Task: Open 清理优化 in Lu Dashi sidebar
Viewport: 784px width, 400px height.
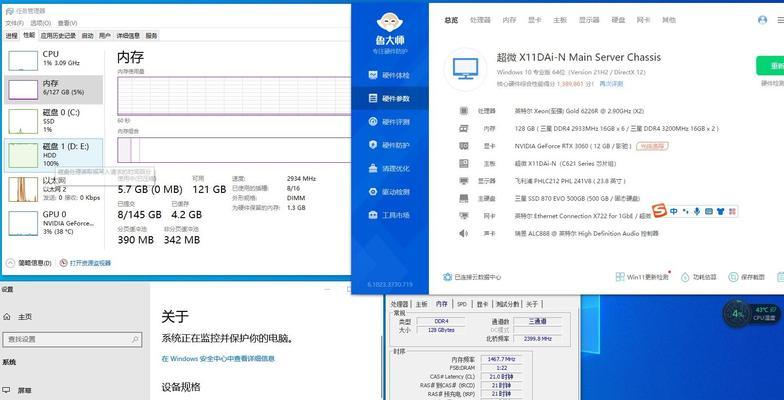Action: pos(390,168)
